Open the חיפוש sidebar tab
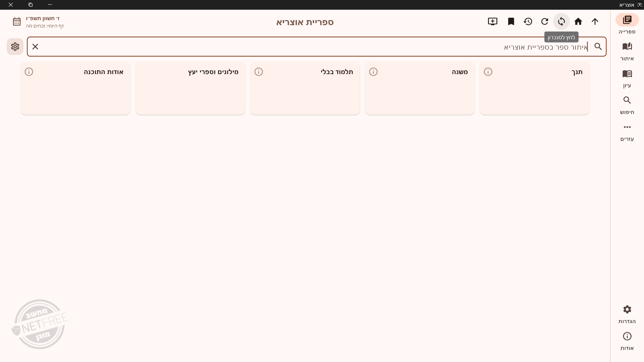644x362 pixels. pos(627,105)
